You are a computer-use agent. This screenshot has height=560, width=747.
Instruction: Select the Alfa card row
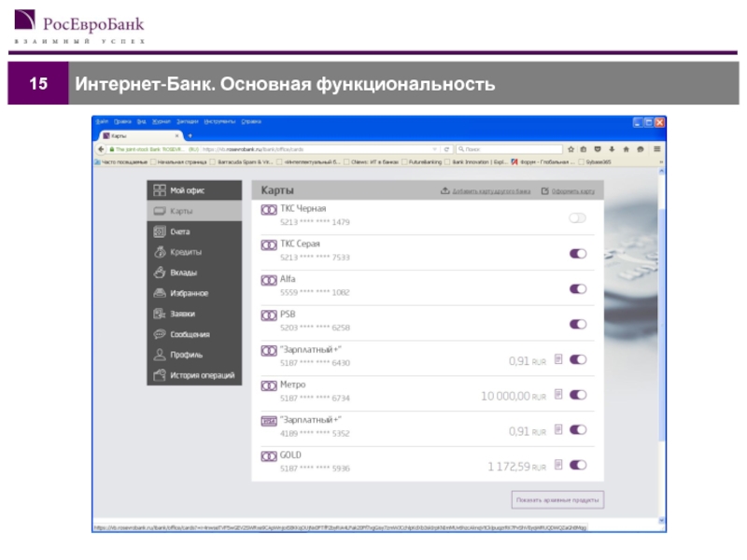[428, 287]
